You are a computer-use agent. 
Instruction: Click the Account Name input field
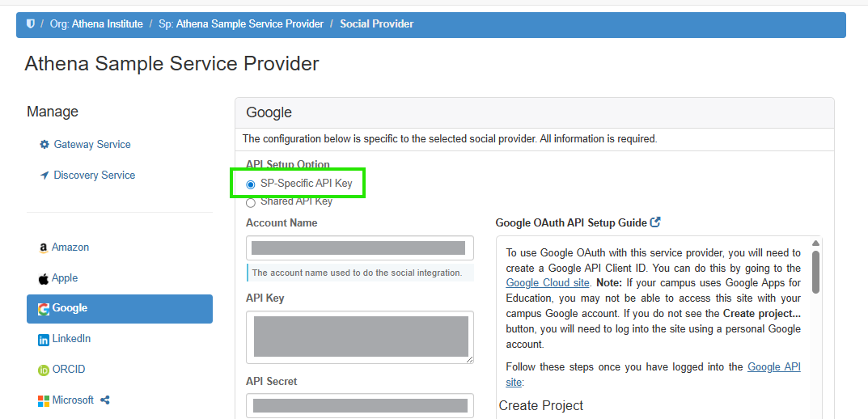[359, 248]
